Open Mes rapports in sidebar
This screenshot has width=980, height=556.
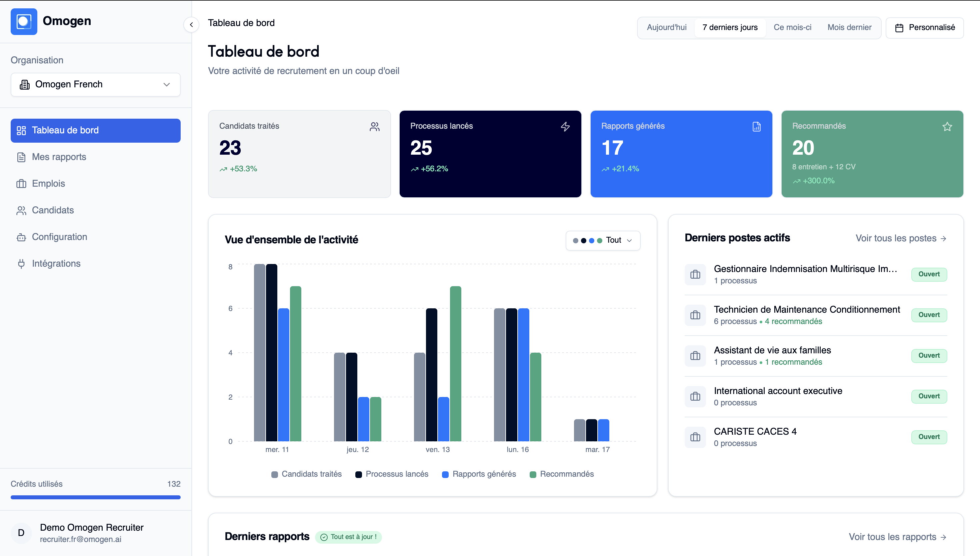pyautogui.click(x=59, y=157)
